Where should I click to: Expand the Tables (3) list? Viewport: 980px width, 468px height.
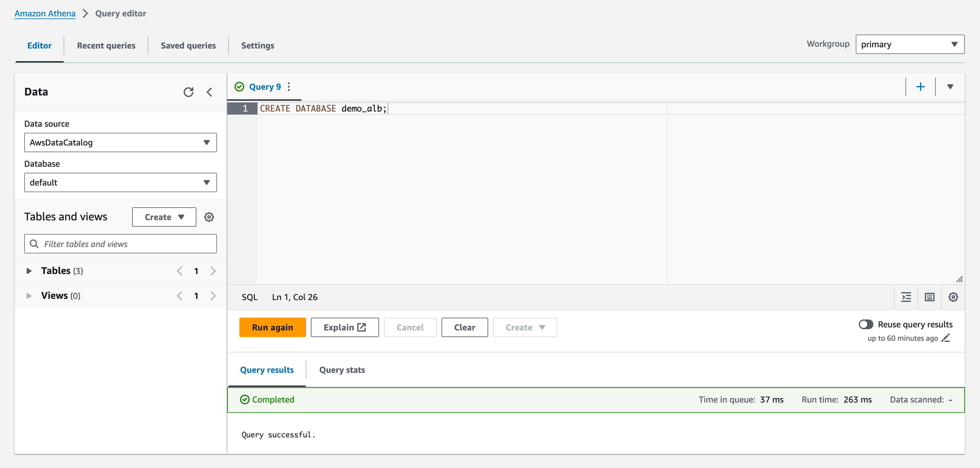tap(29, 271)
